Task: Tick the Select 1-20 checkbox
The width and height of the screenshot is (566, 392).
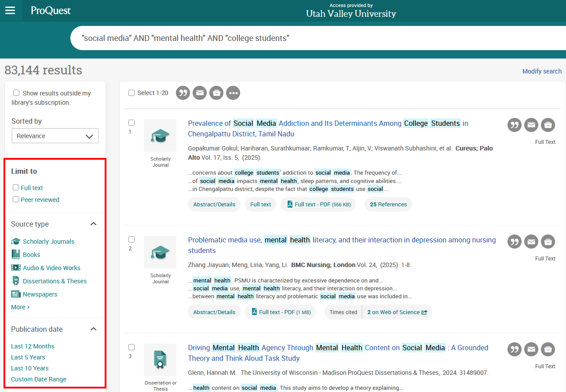Action: (x=131, y=93)
